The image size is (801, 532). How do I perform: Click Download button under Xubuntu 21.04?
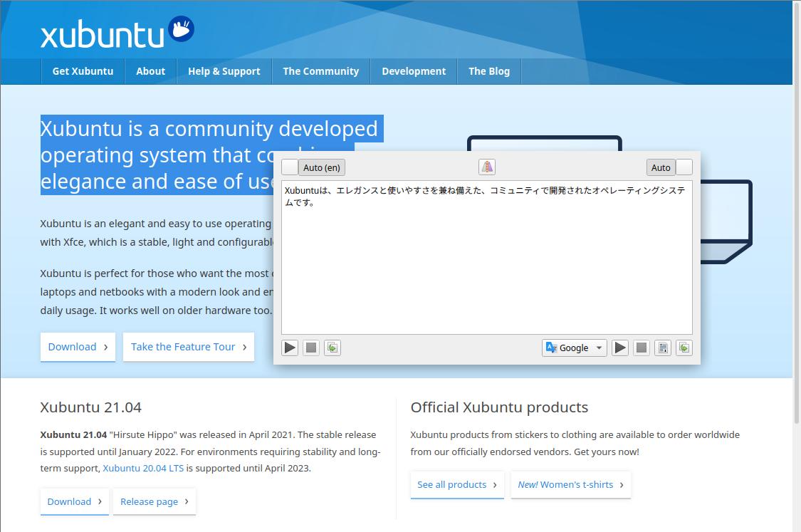point(75,502)
